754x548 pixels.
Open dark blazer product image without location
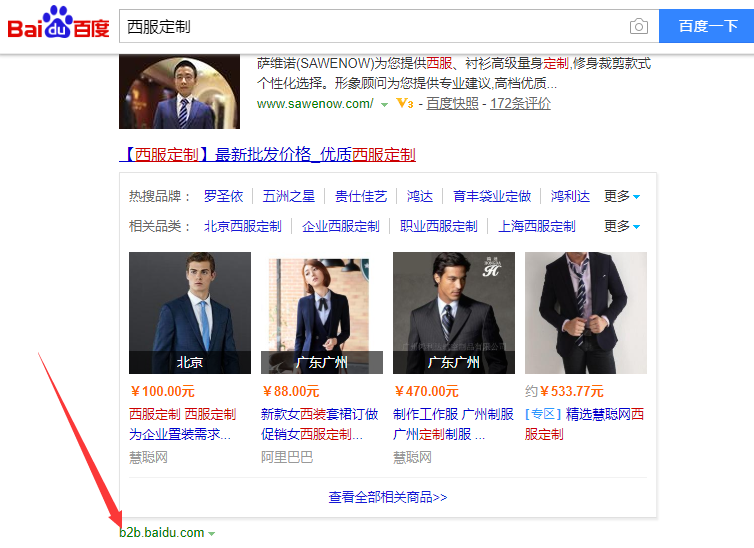pos(586,313)
